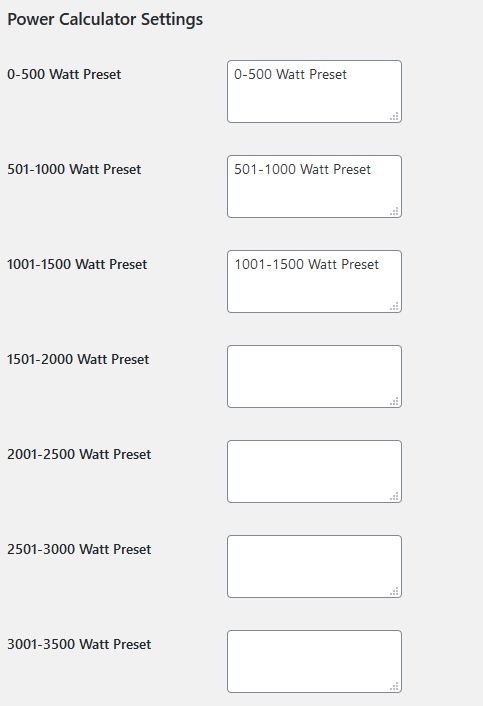Click the 501-1000 Watt Preset resize handle

[394, 211]
